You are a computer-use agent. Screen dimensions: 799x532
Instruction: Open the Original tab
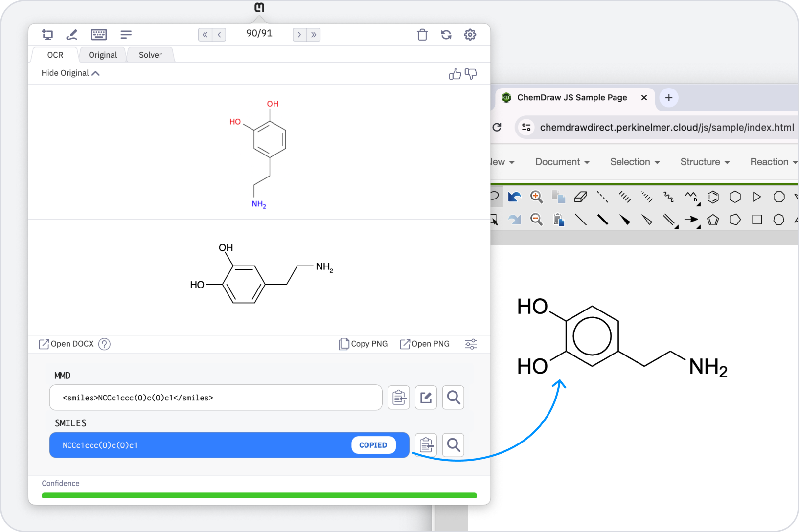(102, 55)
